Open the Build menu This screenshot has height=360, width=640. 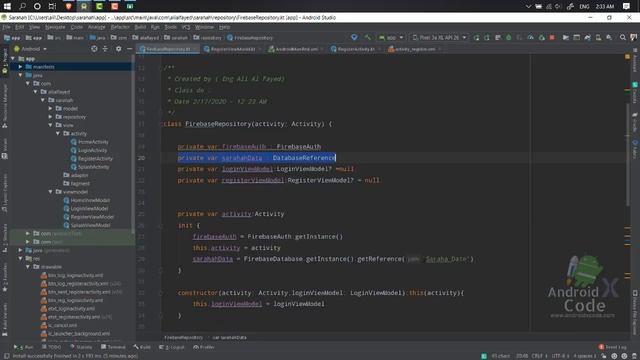click(140, 27)
